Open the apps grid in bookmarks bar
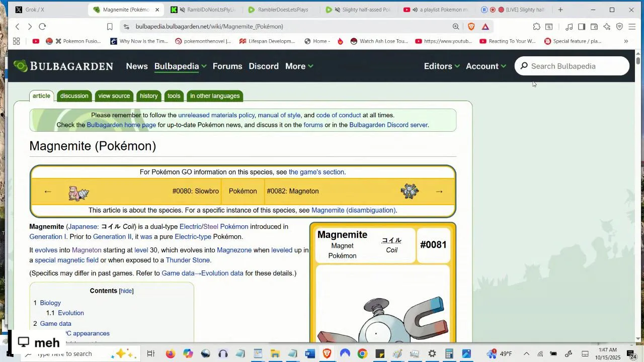 click(17, 41)
